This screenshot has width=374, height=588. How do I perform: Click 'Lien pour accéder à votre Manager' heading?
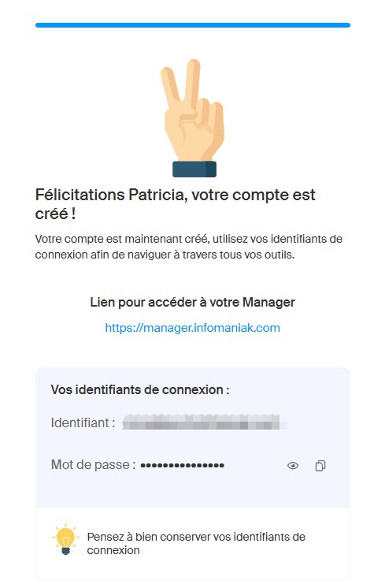[x=192, y=302]
